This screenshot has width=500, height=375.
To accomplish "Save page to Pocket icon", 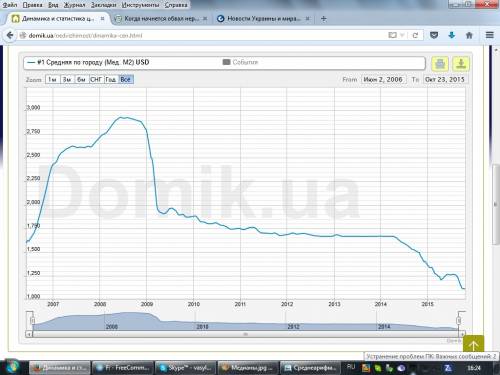I will [434, 35].
